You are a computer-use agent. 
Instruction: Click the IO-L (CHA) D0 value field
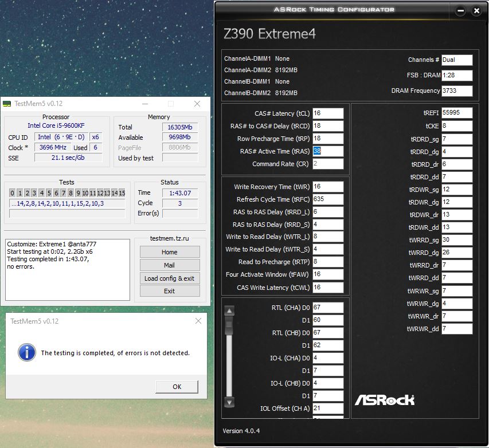click(x=328, y=358)
